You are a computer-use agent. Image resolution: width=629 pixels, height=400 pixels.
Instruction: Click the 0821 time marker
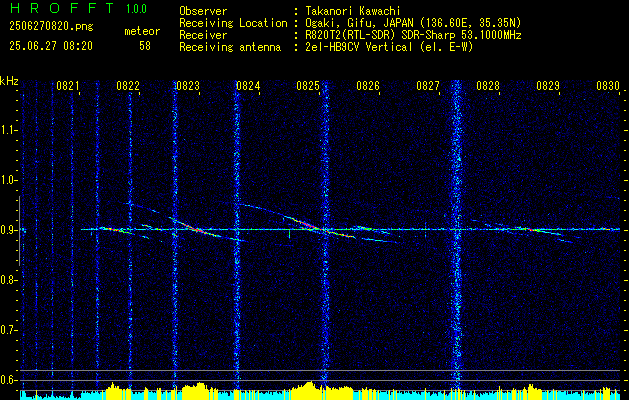68,86
